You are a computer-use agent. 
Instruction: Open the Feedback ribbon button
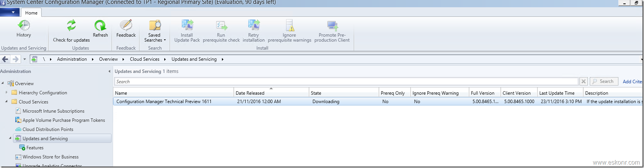(x=126, y=29)
